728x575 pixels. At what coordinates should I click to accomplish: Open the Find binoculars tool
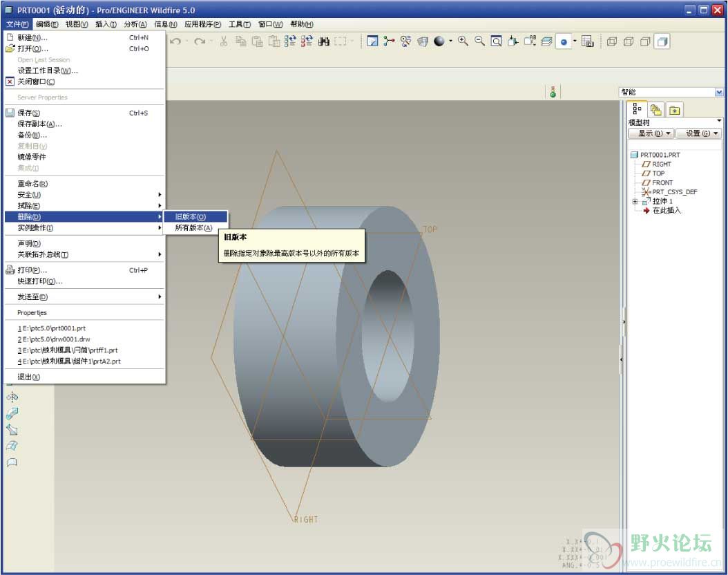[324, 41]
